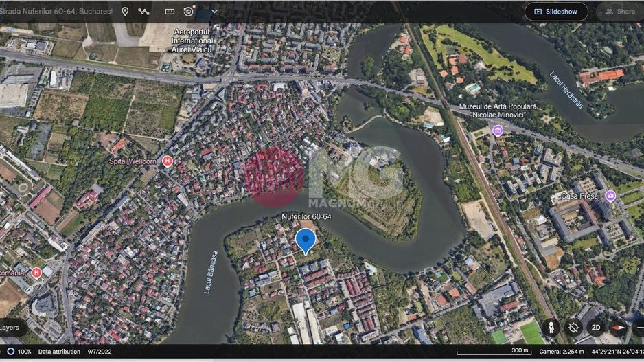Click the 100% loading indicator circle
644x362 pixels.
pyautogui.click(x=10, y=352)
